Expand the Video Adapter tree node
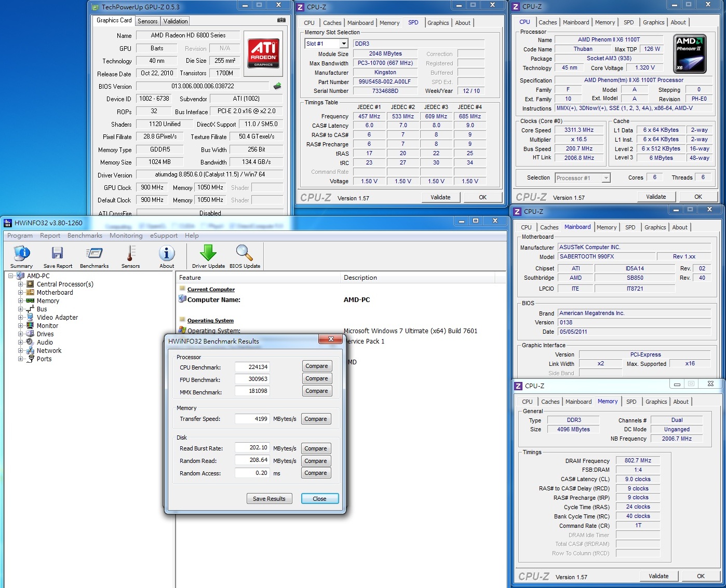 [x=21, y=318]
